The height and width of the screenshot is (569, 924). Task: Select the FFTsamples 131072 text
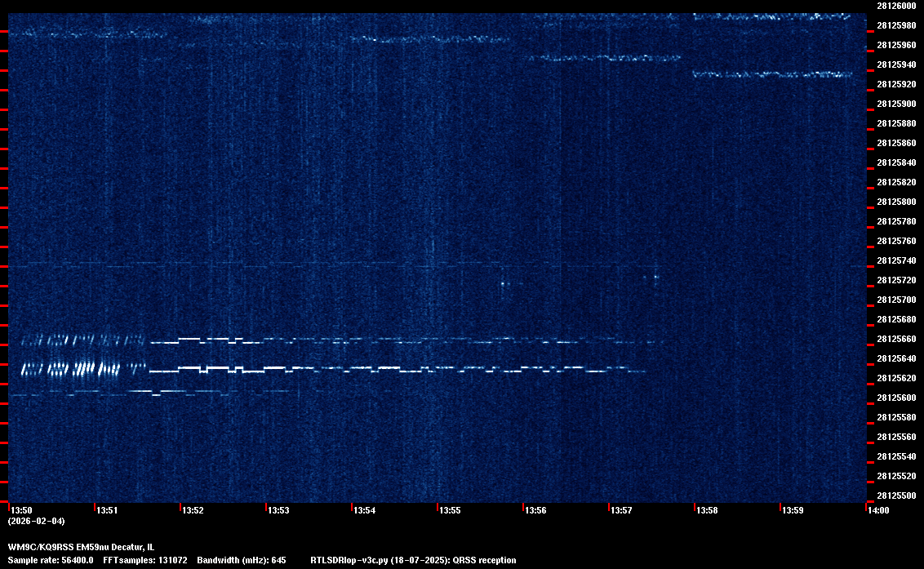[145, 560]
